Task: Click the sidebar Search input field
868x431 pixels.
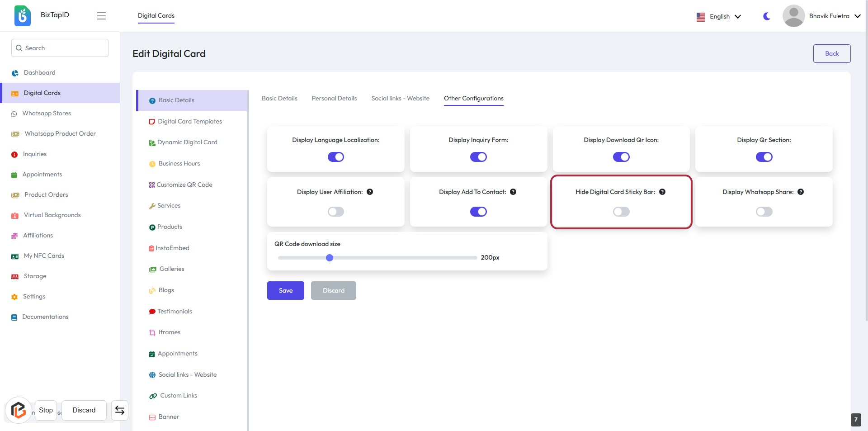Action: (60, 48)
